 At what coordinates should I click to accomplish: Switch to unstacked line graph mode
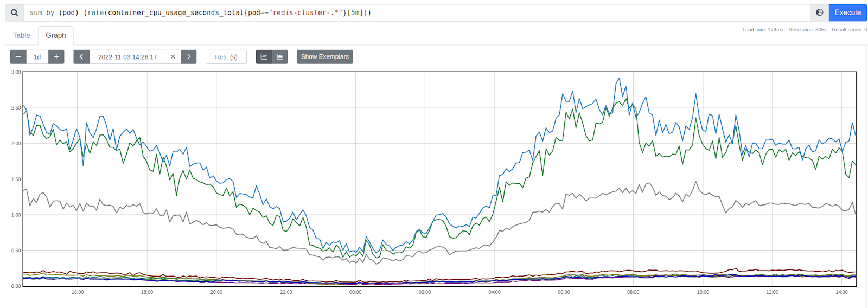[264, 57]
